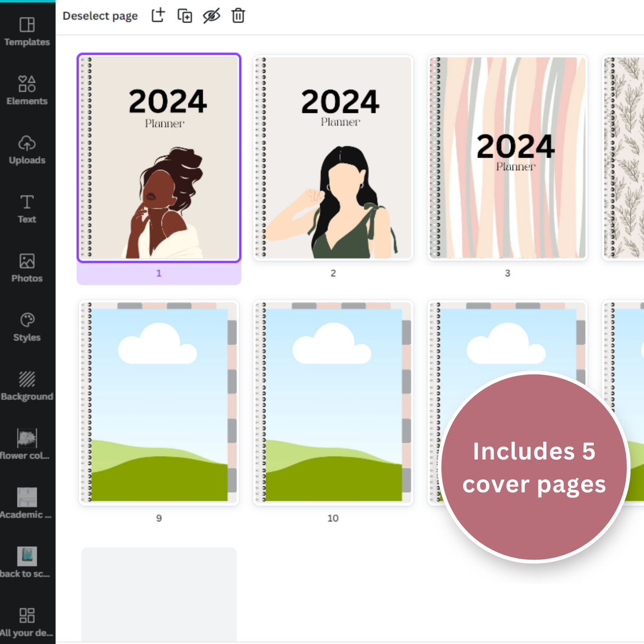This screenshot has height=644, width=644.
Task: Delete page using trash icon
Action: click(238, 16)
